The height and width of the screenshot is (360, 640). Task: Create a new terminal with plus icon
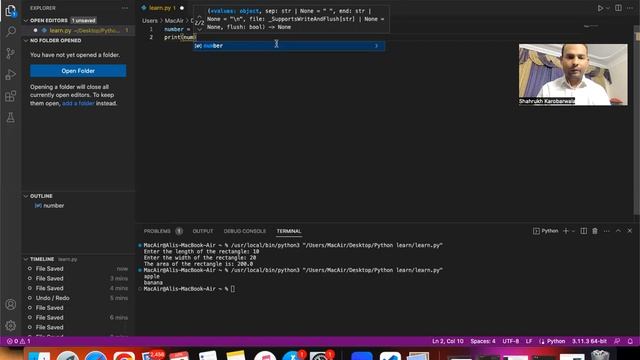566,231
